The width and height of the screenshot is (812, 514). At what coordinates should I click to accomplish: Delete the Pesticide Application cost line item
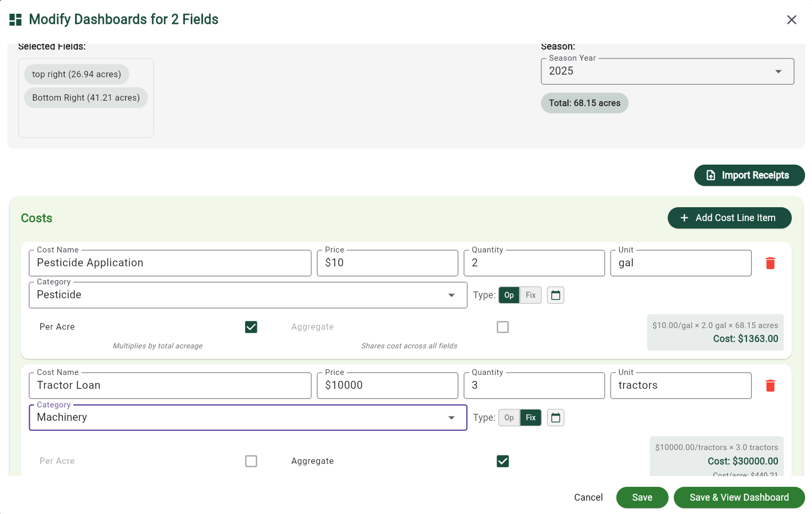point(770,263)
